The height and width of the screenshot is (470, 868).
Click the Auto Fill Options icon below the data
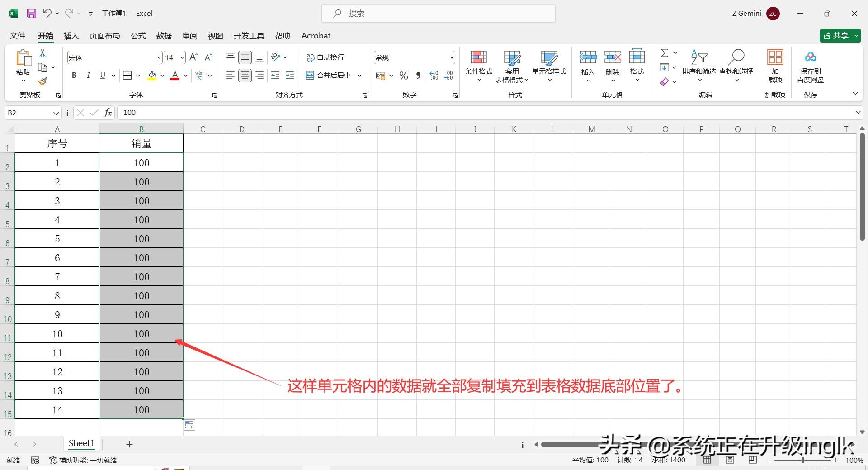point(189,425)
